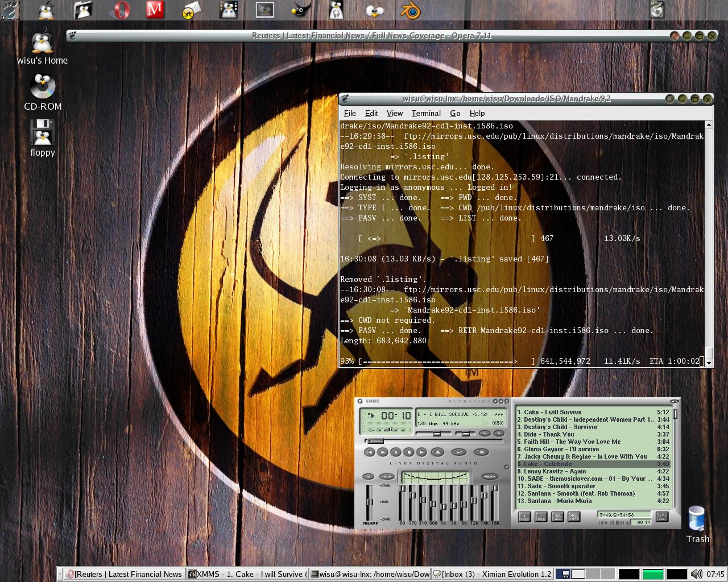Viewport: 728px width, 582px height.
Task: Open the Help menu in terminal
Action: click(477, 113)
